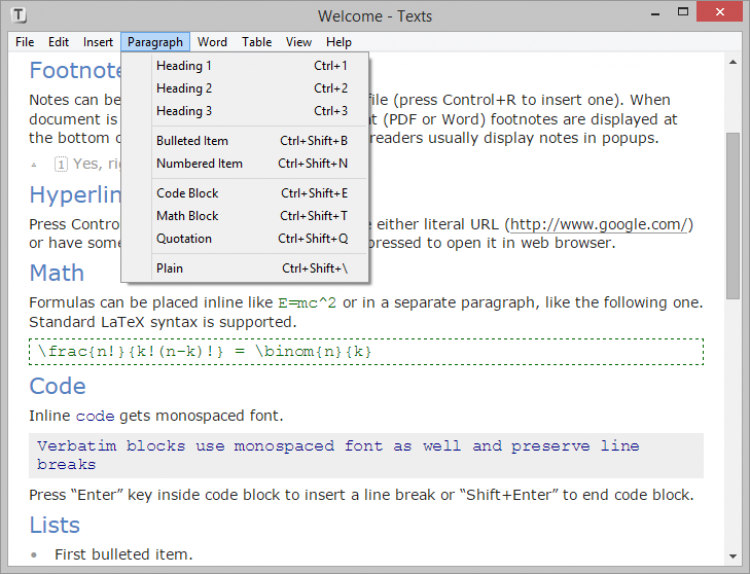
Task: Collapse the footnote triangle marker
Action: [x=34, y=164]
